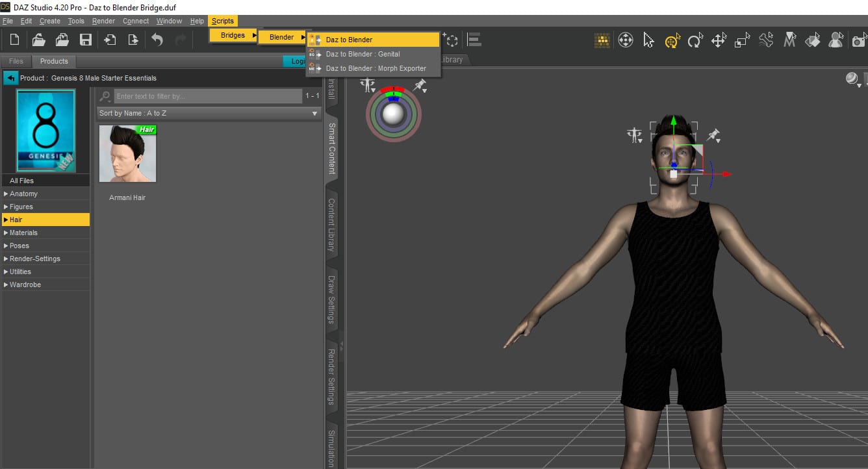
Task: Select the Node Selection arrow tool
Action: pos(648,41)
